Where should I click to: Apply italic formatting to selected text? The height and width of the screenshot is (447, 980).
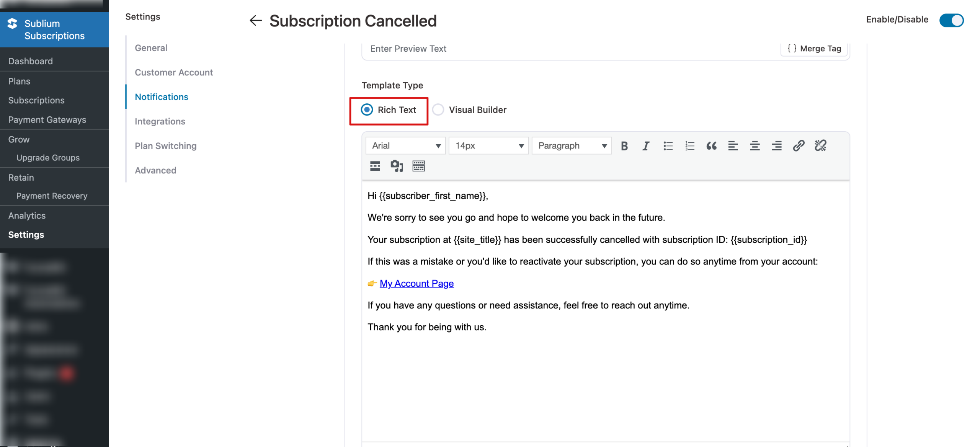646,145
